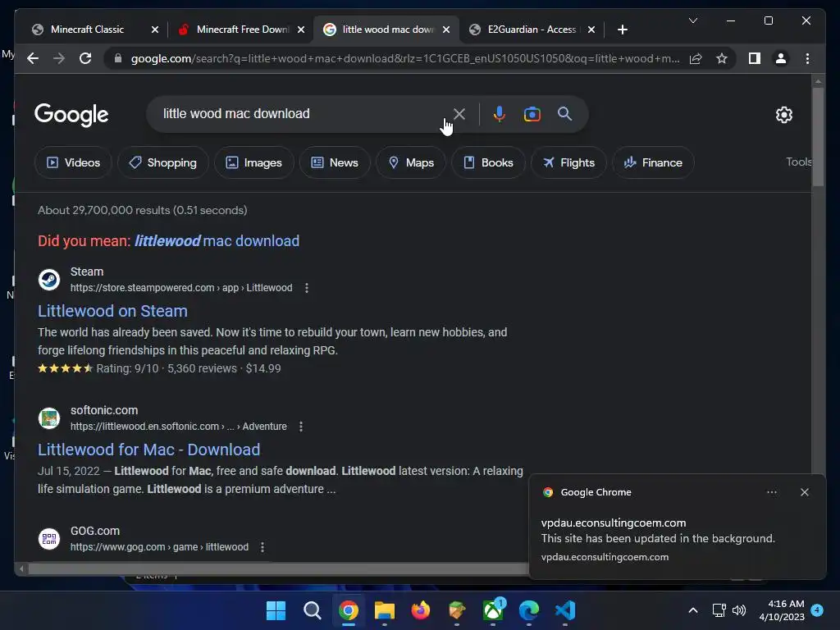Click the forward navigation arrow

point(59,58)
